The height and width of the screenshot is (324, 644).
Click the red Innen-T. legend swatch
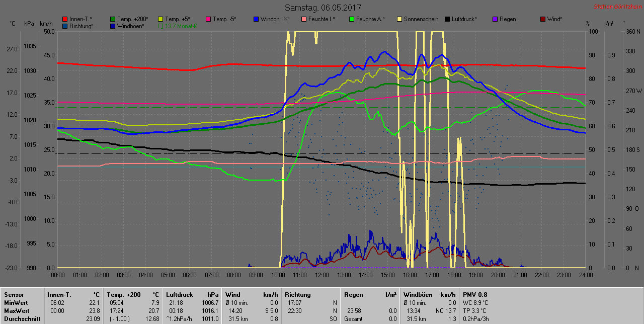[65, 19]
